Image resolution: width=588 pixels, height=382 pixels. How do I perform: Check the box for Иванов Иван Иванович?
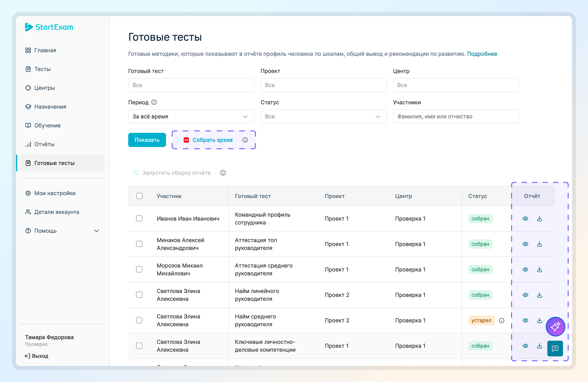point(139,218)
